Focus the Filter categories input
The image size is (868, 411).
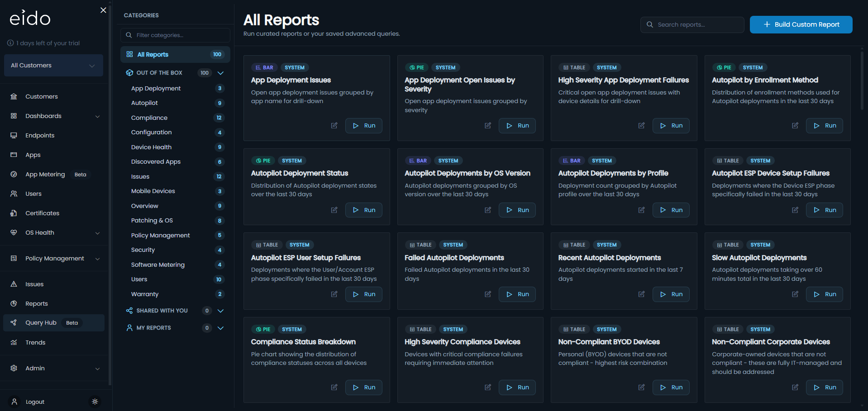point(175,35)
